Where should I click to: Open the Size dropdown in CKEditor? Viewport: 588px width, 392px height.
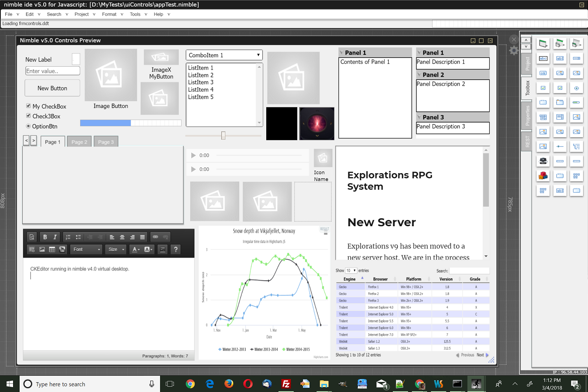[116, 249]
